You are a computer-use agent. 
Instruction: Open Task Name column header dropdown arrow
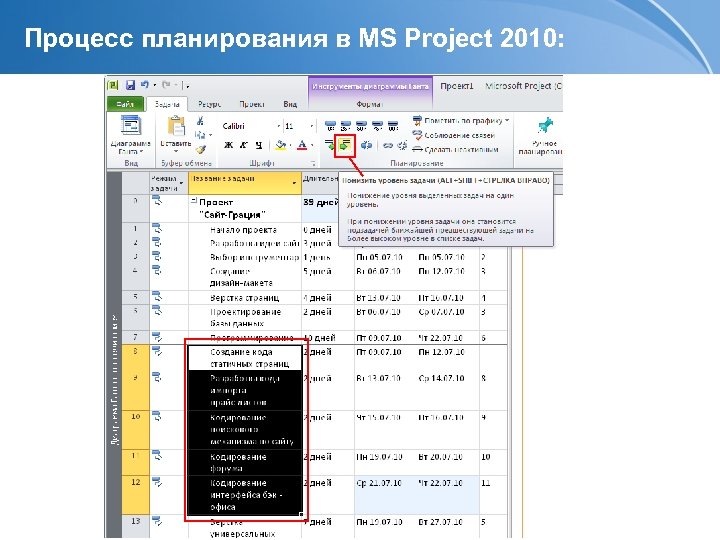[294, 183]
